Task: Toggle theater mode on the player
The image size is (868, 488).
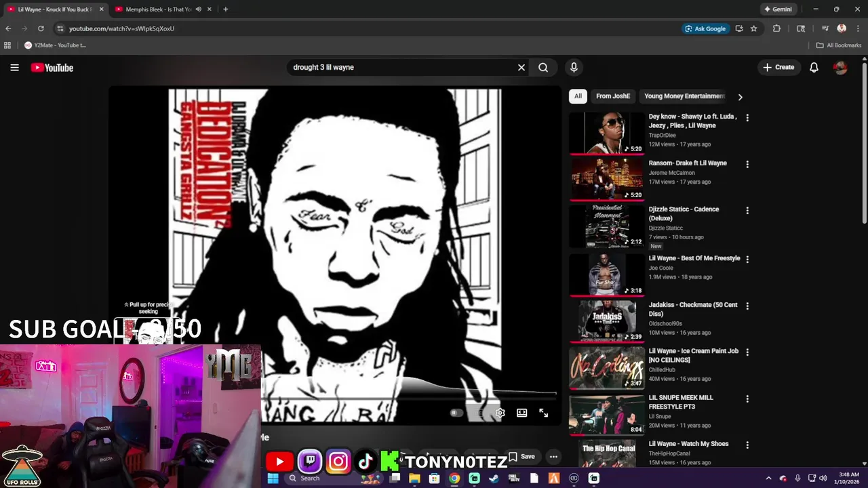Action: point(521,413)
